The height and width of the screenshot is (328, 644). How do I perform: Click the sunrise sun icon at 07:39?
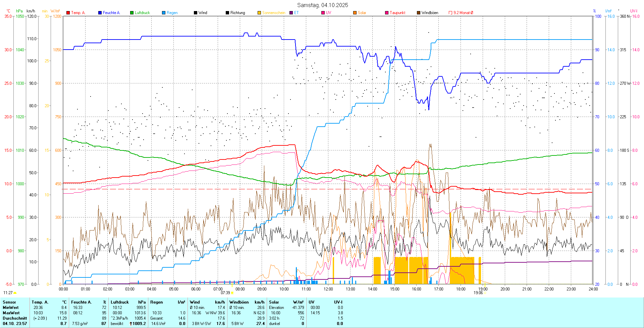232,293
